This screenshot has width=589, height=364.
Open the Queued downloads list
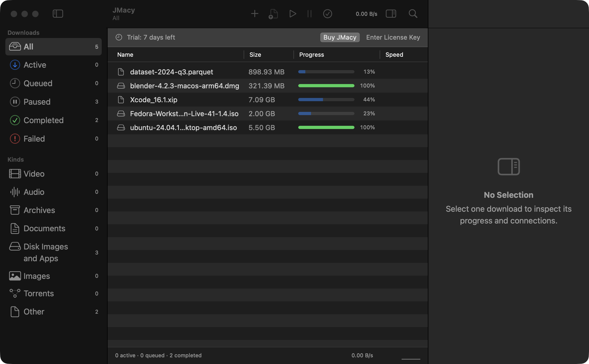tap(54, 83)
